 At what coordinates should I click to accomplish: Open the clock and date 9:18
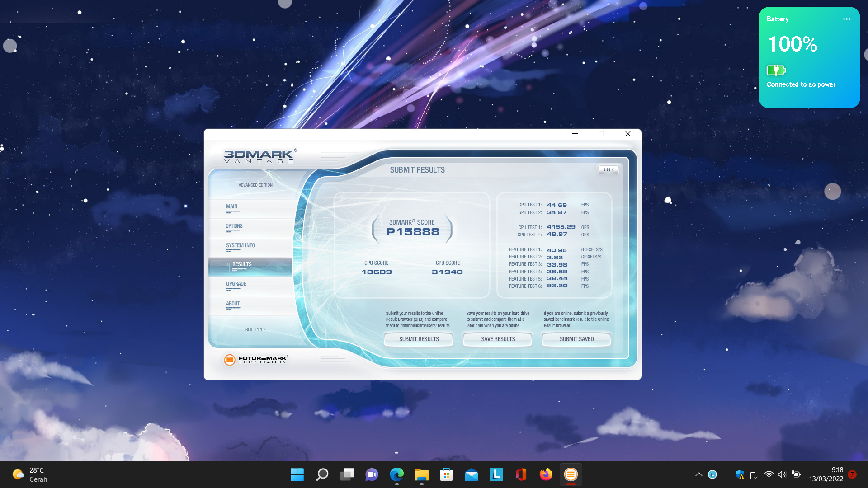[826, 474]
